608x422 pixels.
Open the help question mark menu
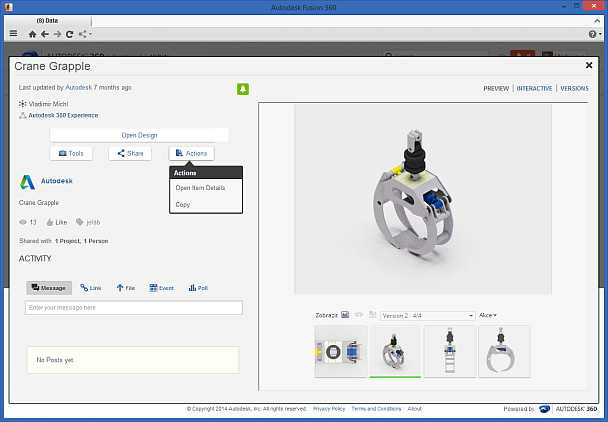[594, 34]
